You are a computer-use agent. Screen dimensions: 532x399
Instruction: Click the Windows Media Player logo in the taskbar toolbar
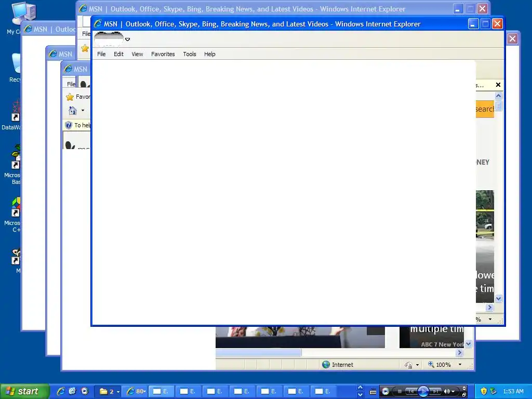(385, 392)
